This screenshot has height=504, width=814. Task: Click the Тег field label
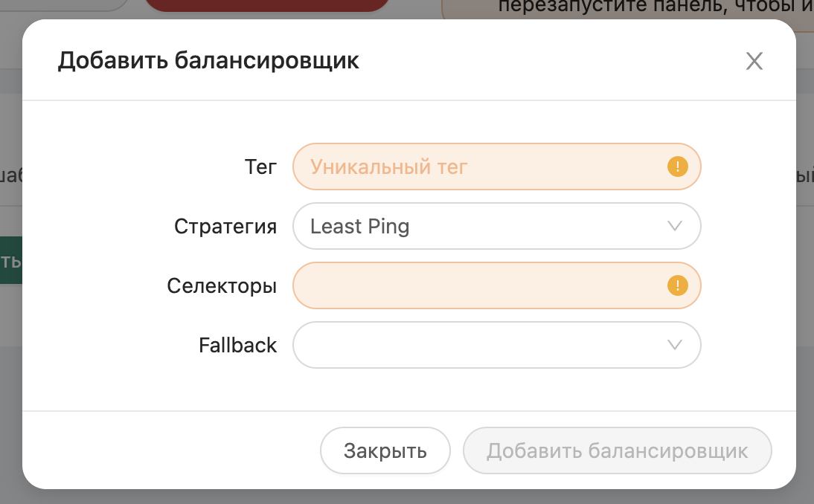(x=260, y=167)
